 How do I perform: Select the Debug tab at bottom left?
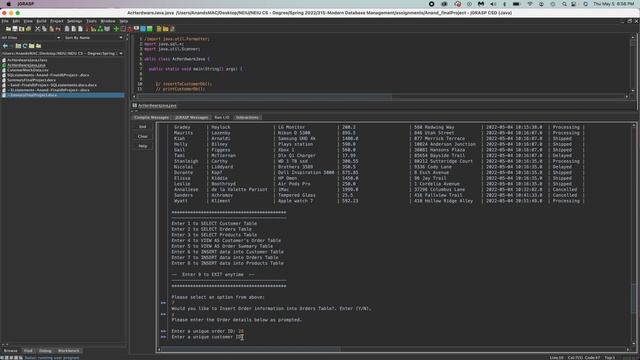(x=45, y=351)
